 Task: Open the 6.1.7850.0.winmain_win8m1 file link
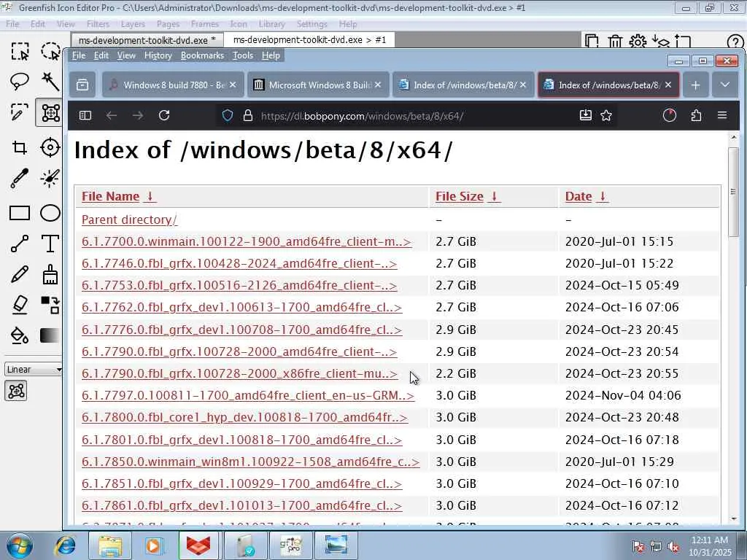point(251,462)
